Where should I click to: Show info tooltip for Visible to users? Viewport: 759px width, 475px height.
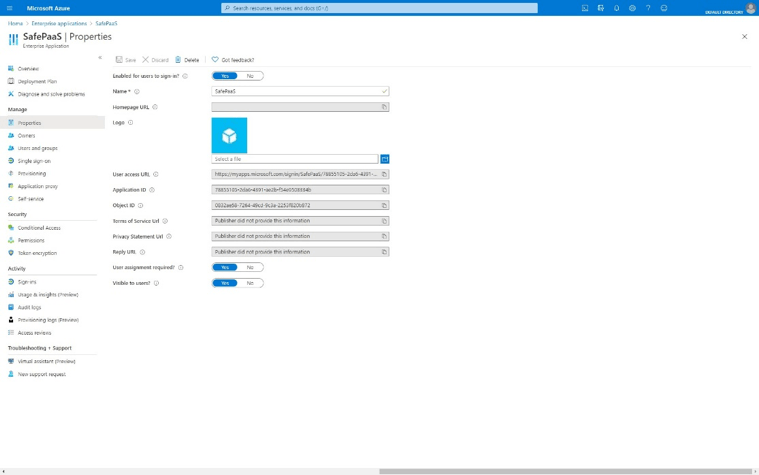[156, 283]
